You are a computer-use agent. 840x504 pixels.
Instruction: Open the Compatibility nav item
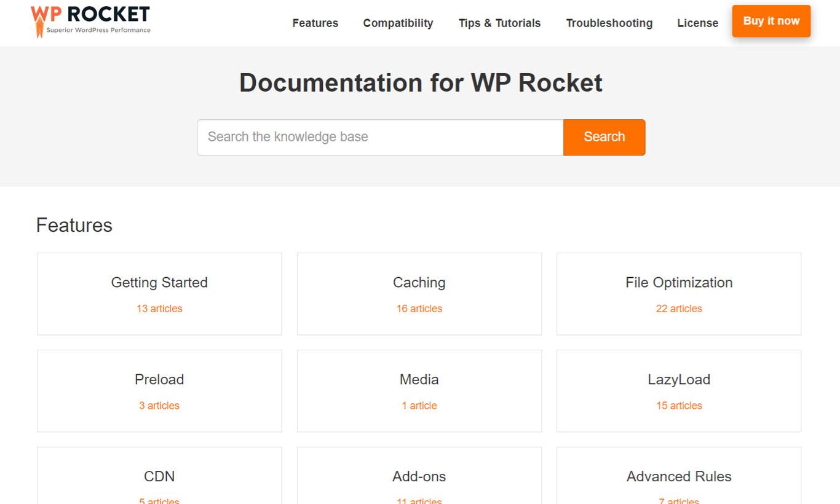pyautogui.click(x=398, y=23)
